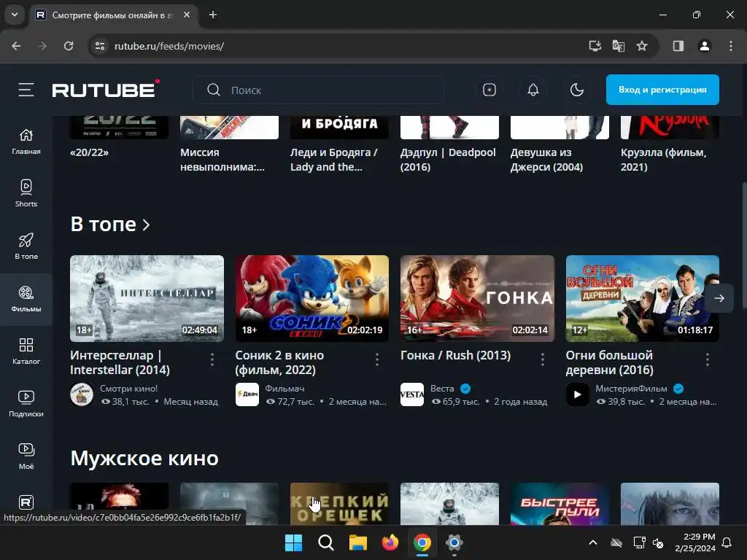Click Фильмач channel avatar

(x=247, y=394)
